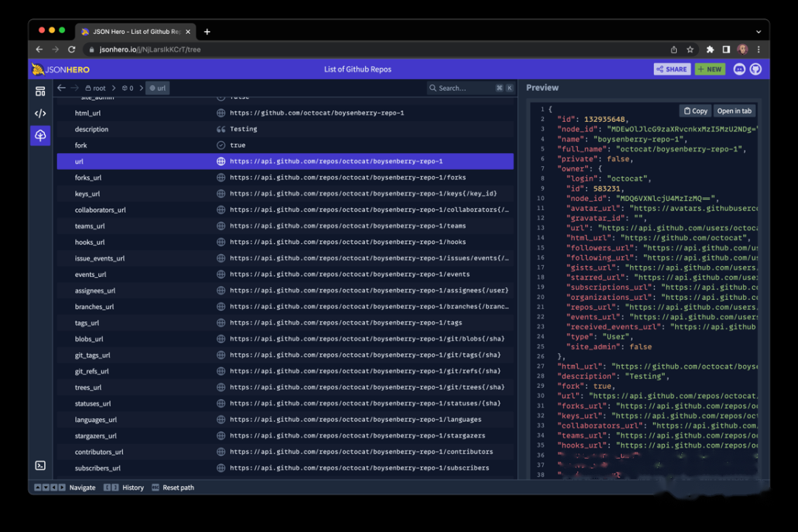
Task: Open the Chrome profile avatar
Action: point(743,50)
